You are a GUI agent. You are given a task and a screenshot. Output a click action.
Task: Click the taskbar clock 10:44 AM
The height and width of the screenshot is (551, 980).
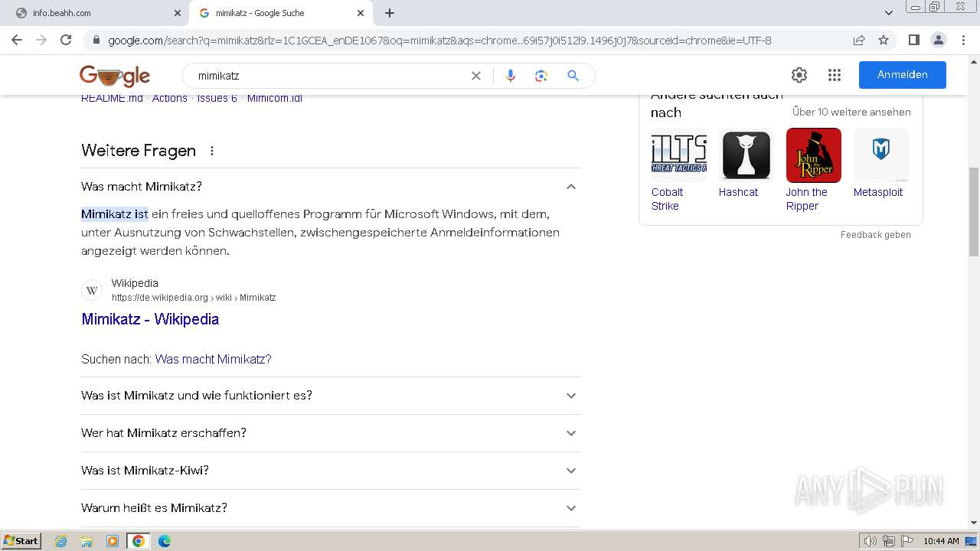tap(941, 541)
